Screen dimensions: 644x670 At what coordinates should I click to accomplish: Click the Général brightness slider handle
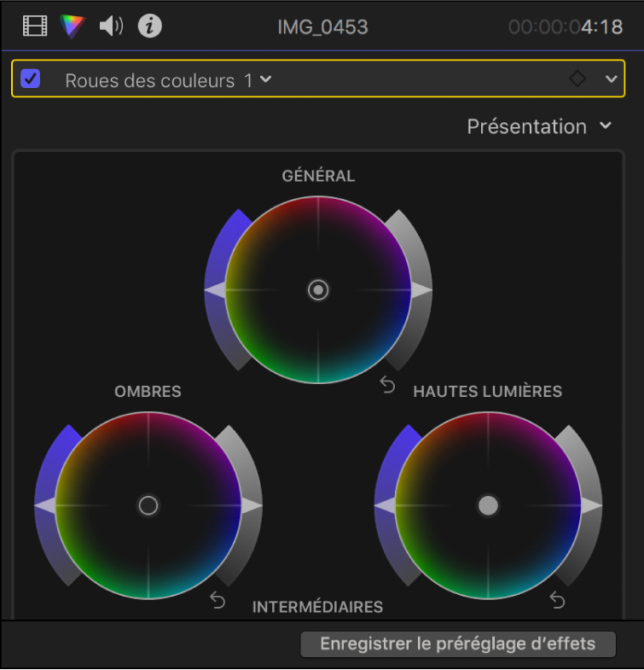click(421, 290)
